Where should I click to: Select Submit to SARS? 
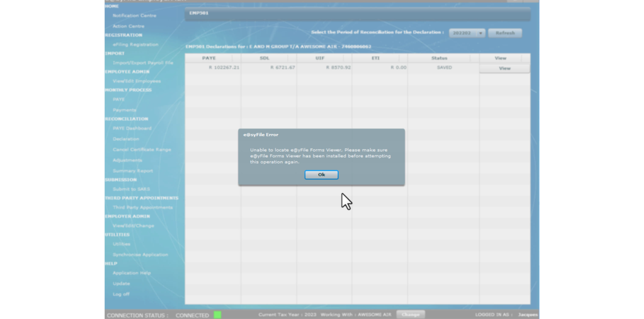pyautogui.click(x=131, y=189)
